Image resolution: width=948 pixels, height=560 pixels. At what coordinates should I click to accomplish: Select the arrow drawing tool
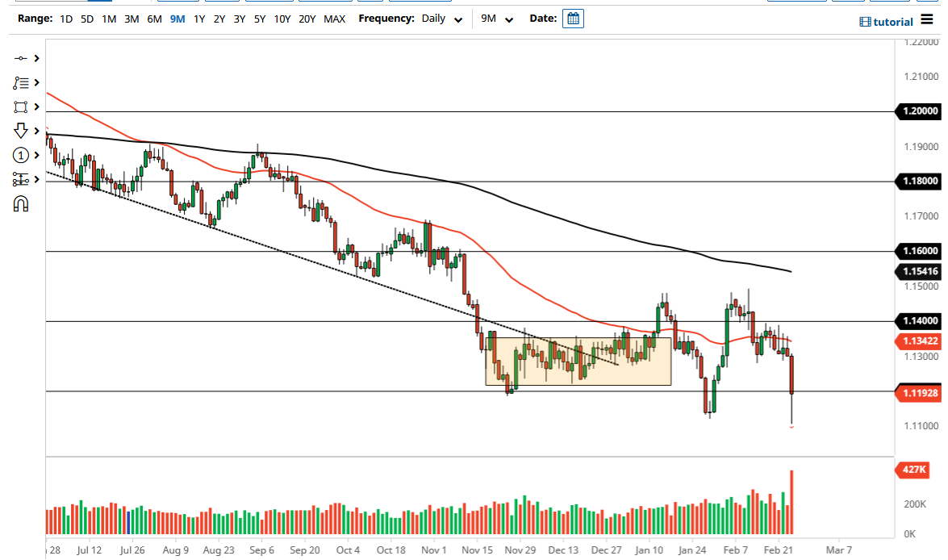(x=22, y=130)
